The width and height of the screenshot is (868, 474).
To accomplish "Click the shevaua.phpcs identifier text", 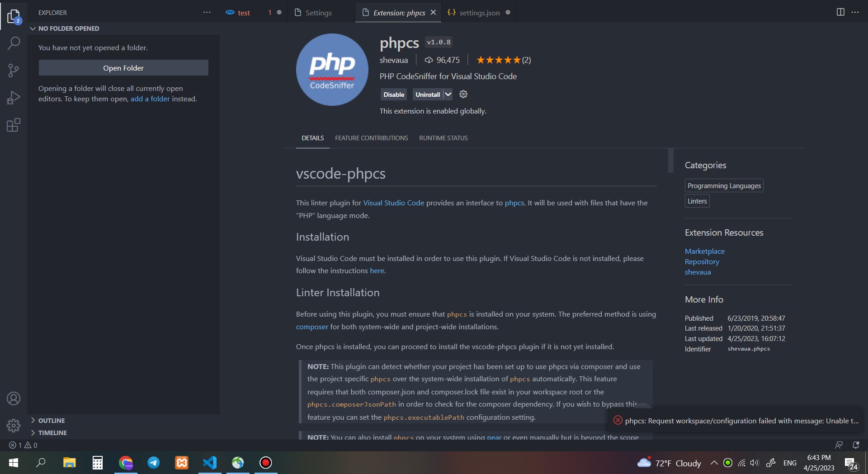I will click(x=749, y=349).
